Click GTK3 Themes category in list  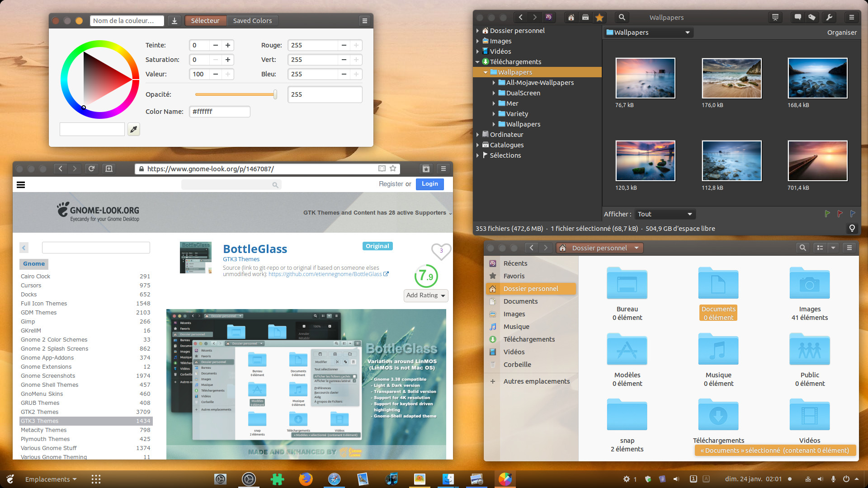tap(86, 421)
